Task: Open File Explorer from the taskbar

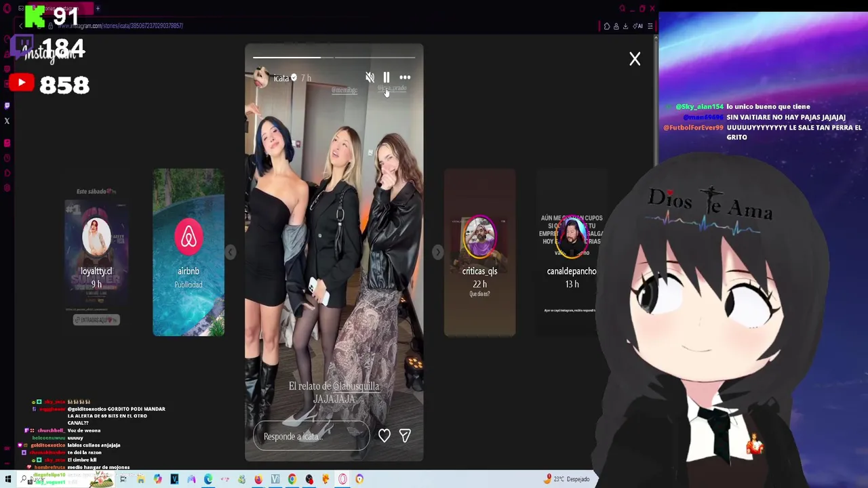Action: [x=140, y=480]
